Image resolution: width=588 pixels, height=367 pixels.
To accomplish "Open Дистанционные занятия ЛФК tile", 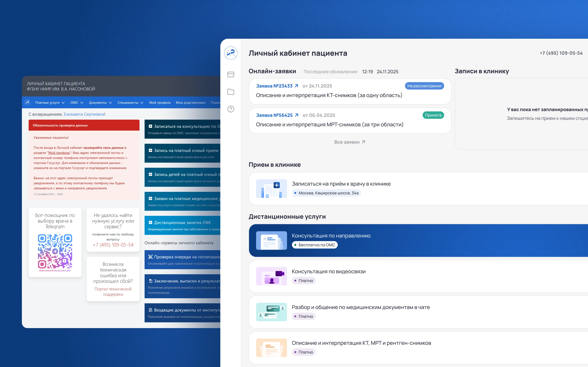I will tap(182, 225).
